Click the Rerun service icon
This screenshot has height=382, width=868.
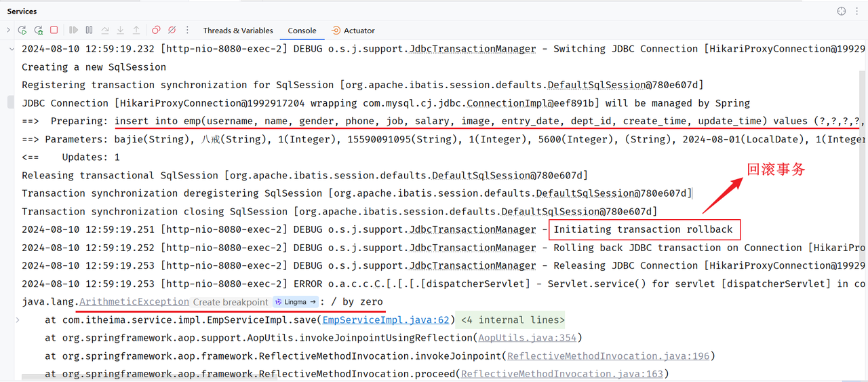22,31
